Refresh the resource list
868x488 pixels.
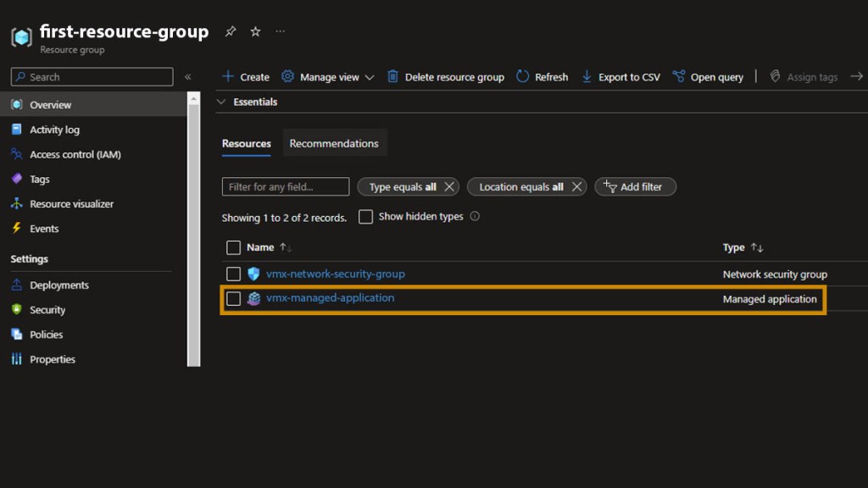pos(542,77)
